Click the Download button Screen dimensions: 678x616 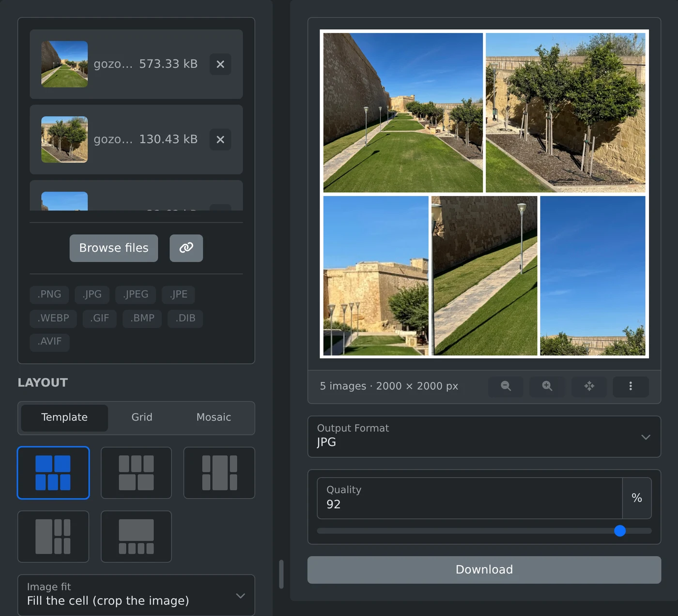click(x=484, y=570)
